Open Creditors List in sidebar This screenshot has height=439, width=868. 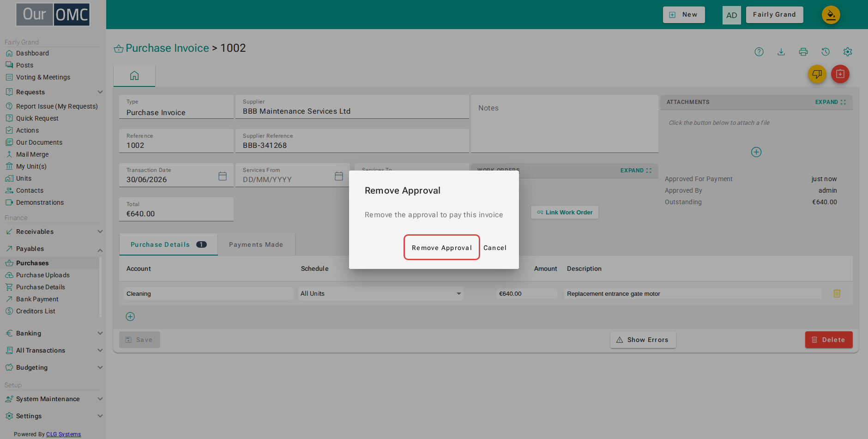coord(36,311)
